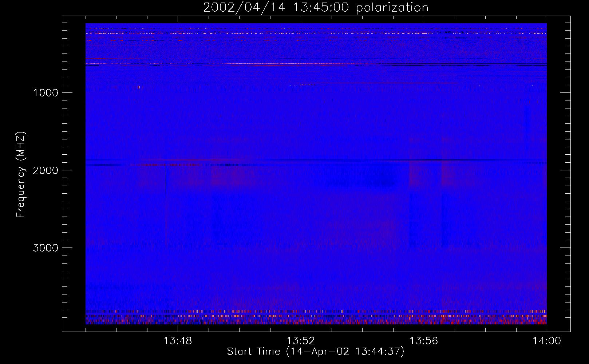Click the 14:00 time tick label
The height and width of the screenshot is (364, 589).
tap(547, 341)
